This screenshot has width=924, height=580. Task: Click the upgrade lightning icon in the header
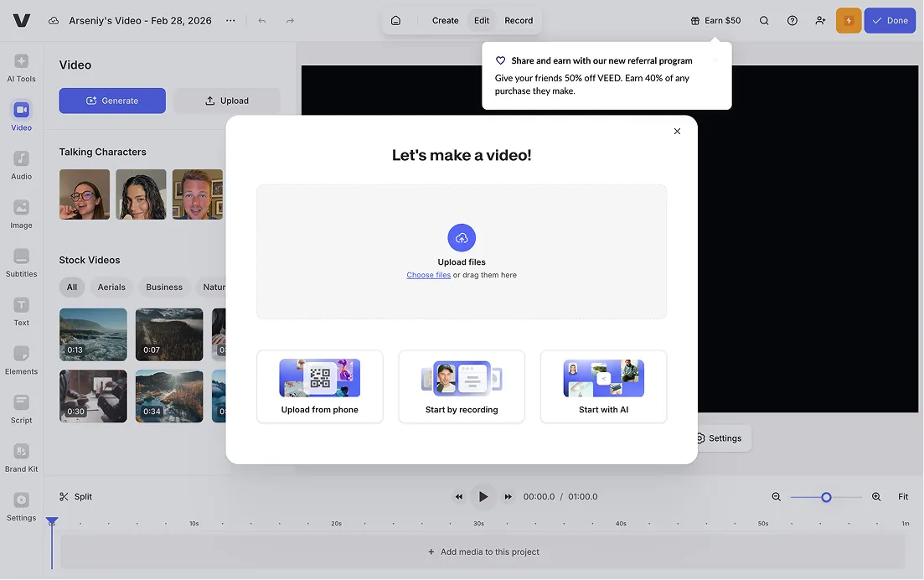(848, 20)
